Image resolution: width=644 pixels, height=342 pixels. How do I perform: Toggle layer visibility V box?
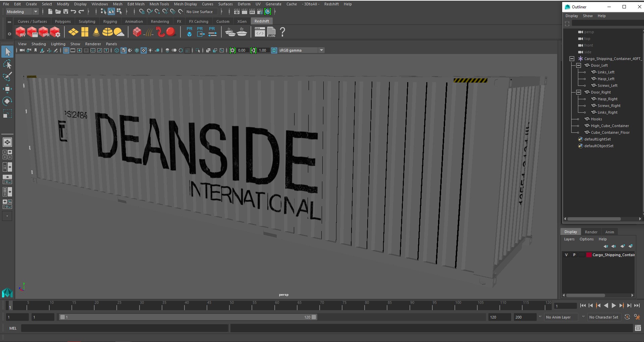567,255
